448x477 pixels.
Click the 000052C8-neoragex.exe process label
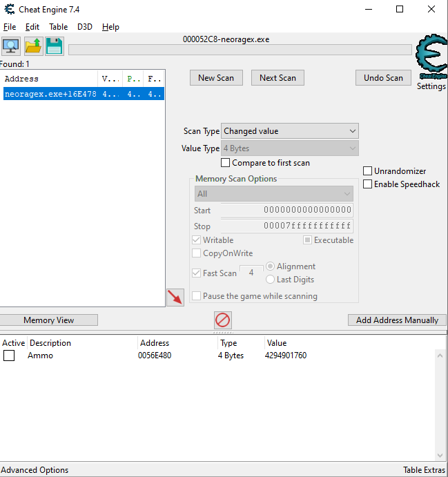[x=226, y=39]
